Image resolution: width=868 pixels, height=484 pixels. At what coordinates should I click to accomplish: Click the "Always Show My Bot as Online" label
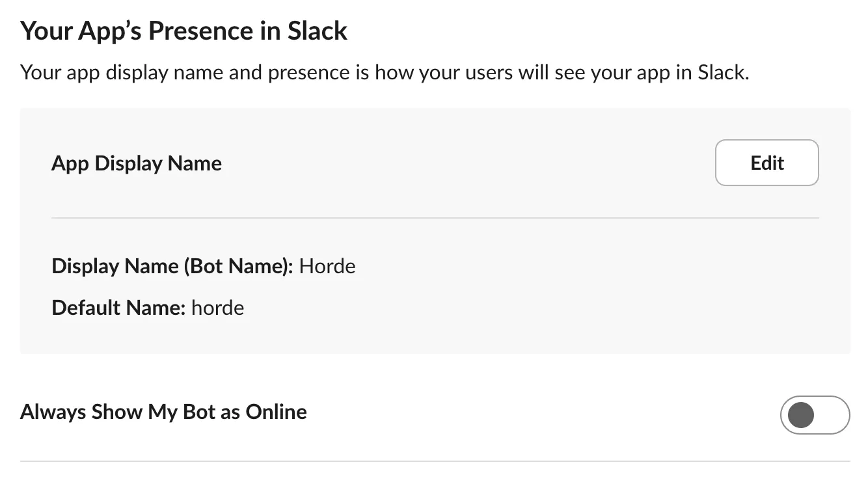coord(163,412)
